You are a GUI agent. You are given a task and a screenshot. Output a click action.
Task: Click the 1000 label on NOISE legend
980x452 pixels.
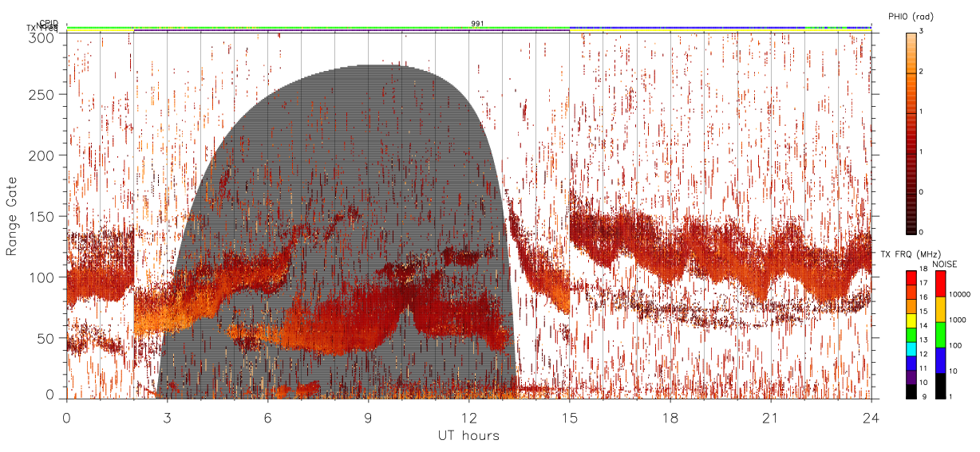point(957,320)
